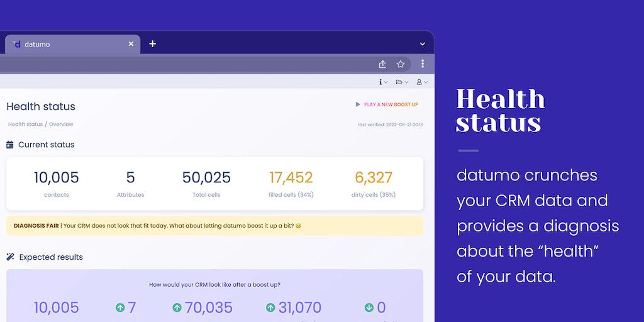Click the datumo favicon on tab
The image size is (644, 322).
(16, 44)
